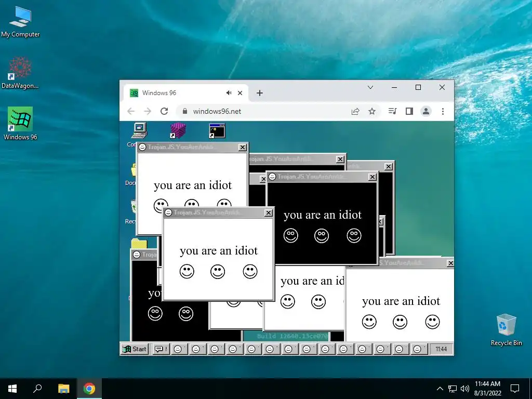Viewport: 532px width, 399px height.
Task: Close the Windows 96 browser tab
Action: point(240,93)
